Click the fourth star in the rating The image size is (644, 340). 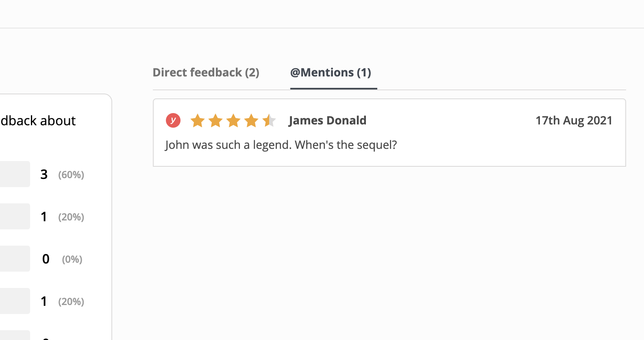251,120
